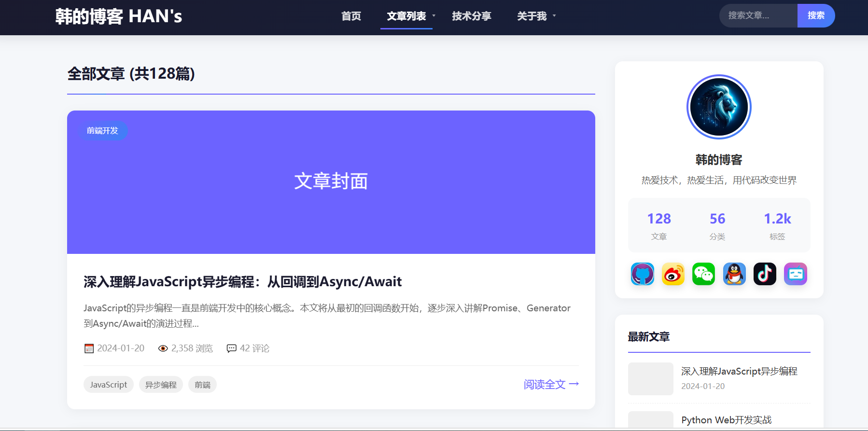Image resolution: width=868 pixels, height=431 pixels.
Task: Open the 技术分享 menu item
Action: pos(472,16)
